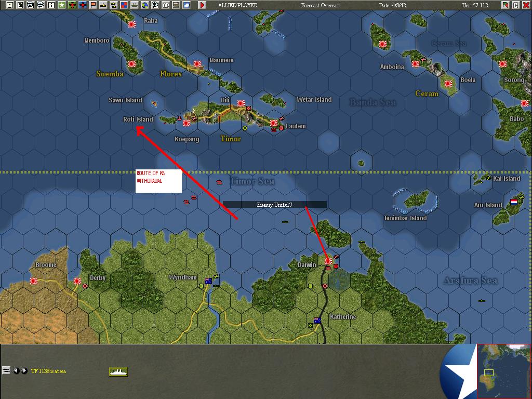Click the globe toolbar icon
The image size is (532, 399).
click(145, 5)
